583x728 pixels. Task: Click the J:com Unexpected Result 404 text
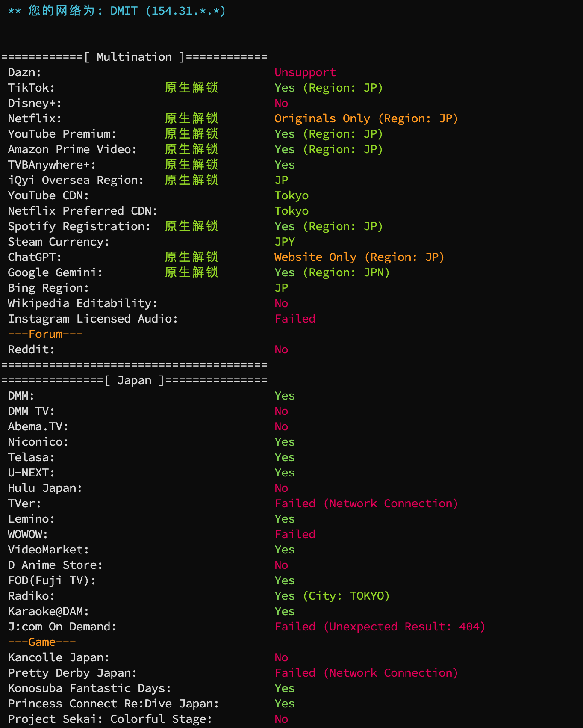(x=380, y=627)
